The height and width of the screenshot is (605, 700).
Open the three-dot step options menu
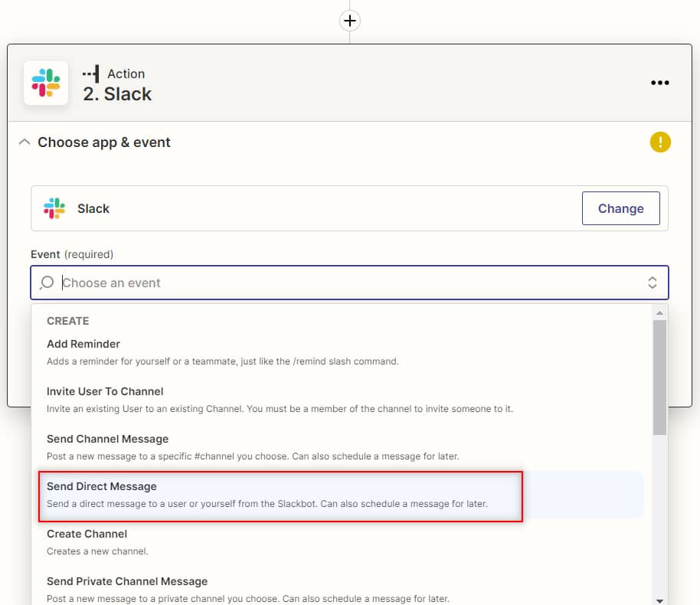pyautogui.click(x=659, y=83)
